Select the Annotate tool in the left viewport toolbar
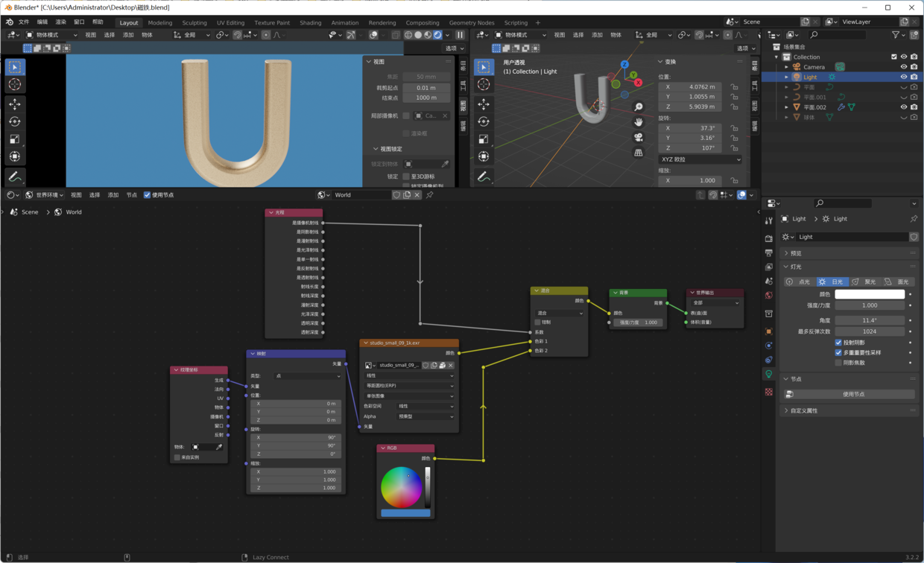The width and height of the screenshot is (924, 563). (15, 176)
